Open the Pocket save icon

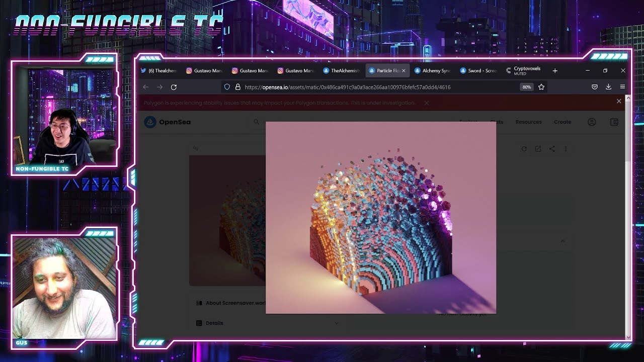(x=594, y=87)
